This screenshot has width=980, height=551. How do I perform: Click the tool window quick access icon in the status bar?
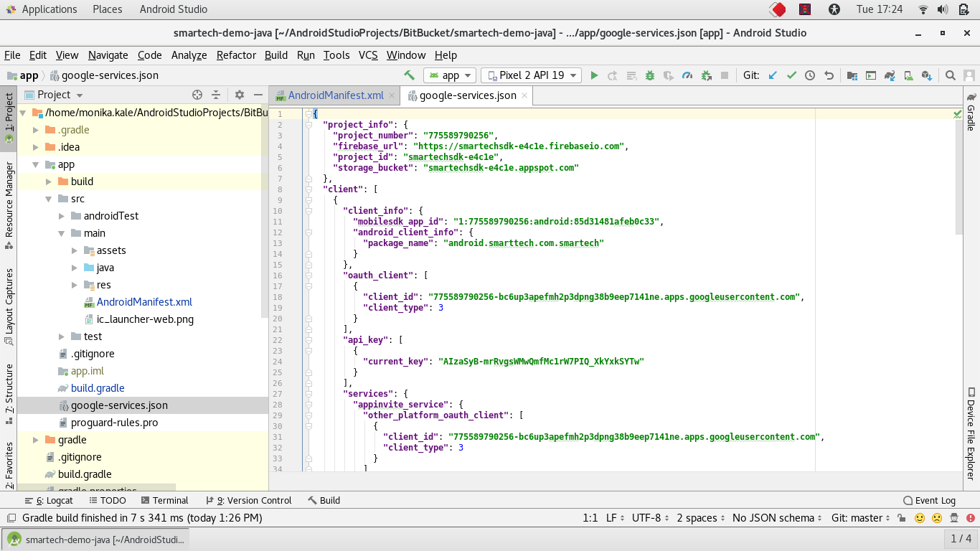[x=10, y=518]
